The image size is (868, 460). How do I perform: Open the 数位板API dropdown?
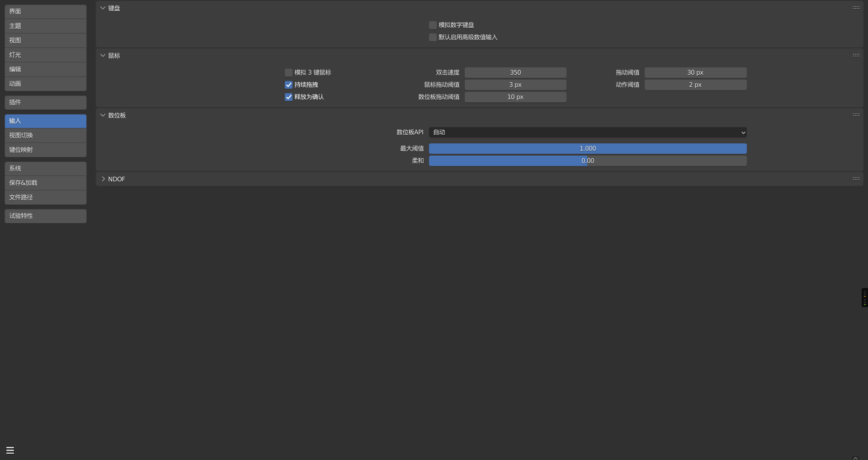588,132
